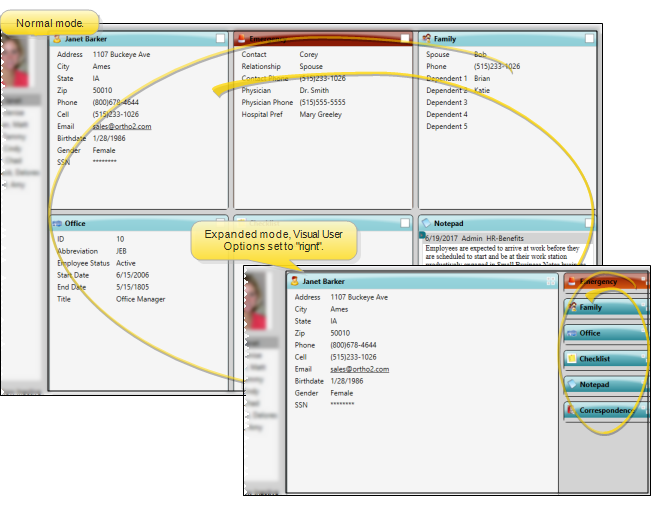Click the Office panel header icon
The height and width of the screenshot is (506, 661).
[x=57, y=223]
